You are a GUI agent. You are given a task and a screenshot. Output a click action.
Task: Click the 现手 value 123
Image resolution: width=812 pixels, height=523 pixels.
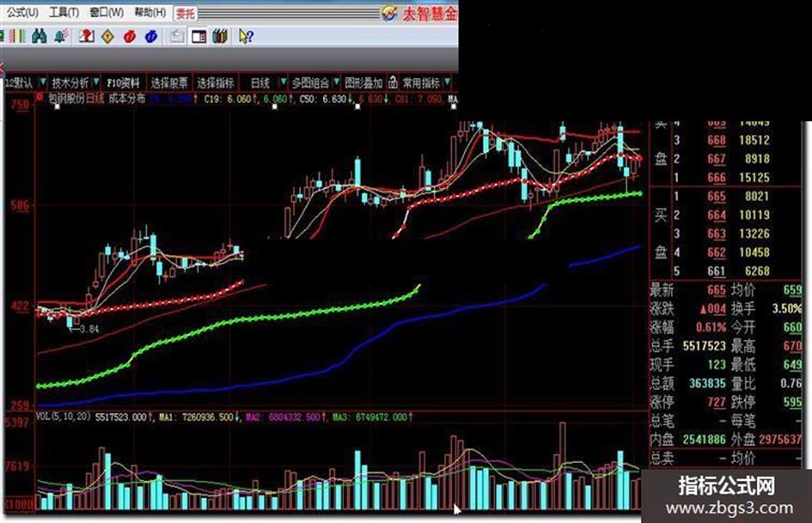pos(717,365)
